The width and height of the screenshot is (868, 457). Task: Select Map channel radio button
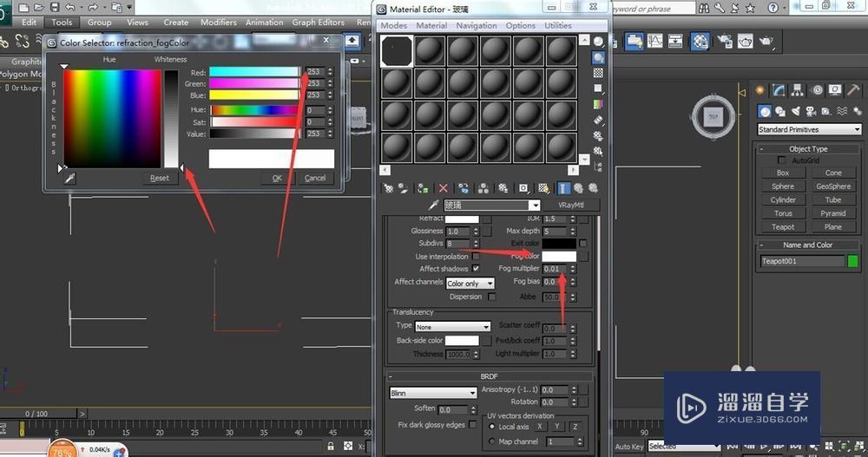491,441
